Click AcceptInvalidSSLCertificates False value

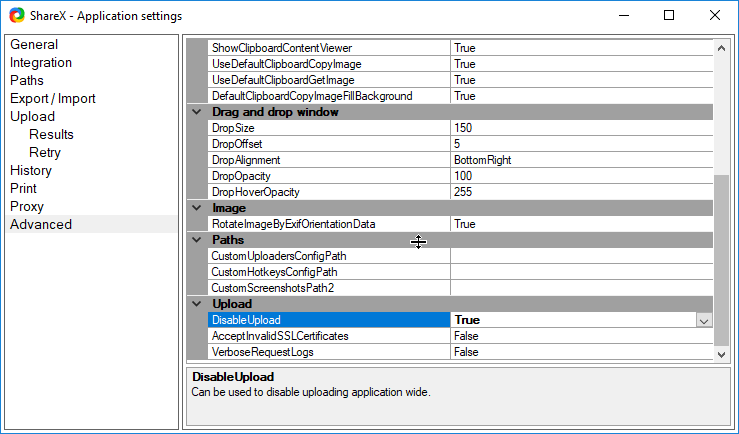tap(582, 336)
